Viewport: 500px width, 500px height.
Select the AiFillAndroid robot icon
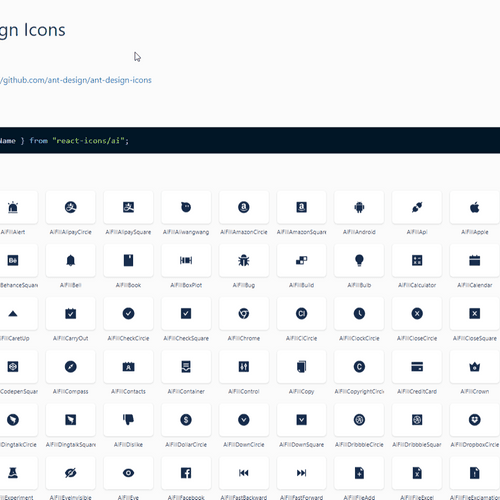pyautogui.click(x=359, y=207)
